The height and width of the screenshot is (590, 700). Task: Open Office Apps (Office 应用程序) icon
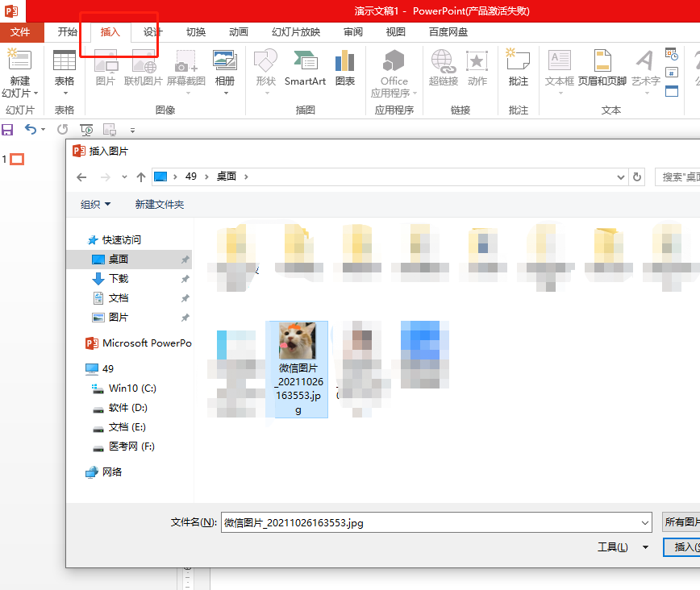(x=394, y=60)
